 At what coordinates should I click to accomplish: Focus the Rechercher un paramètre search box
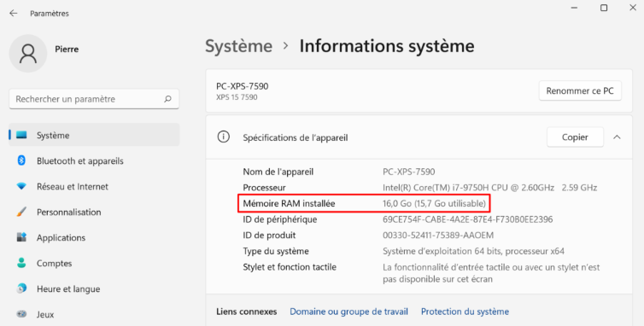point(94,99)
